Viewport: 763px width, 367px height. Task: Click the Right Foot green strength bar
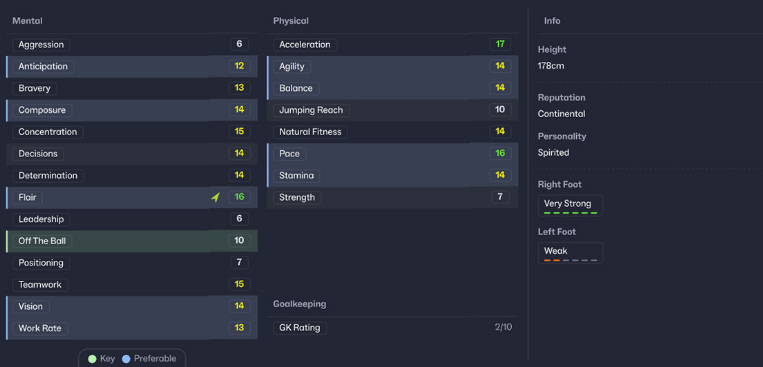(570, 213)
